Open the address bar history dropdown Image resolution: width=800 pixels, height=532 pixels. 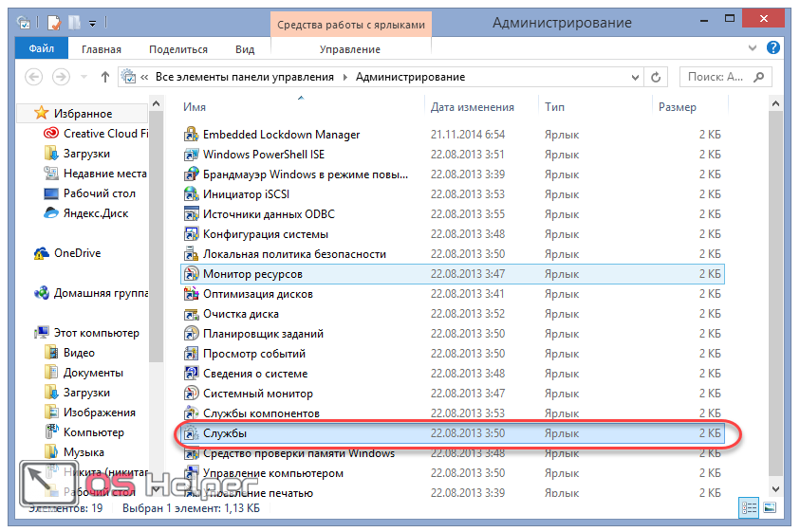634,77
